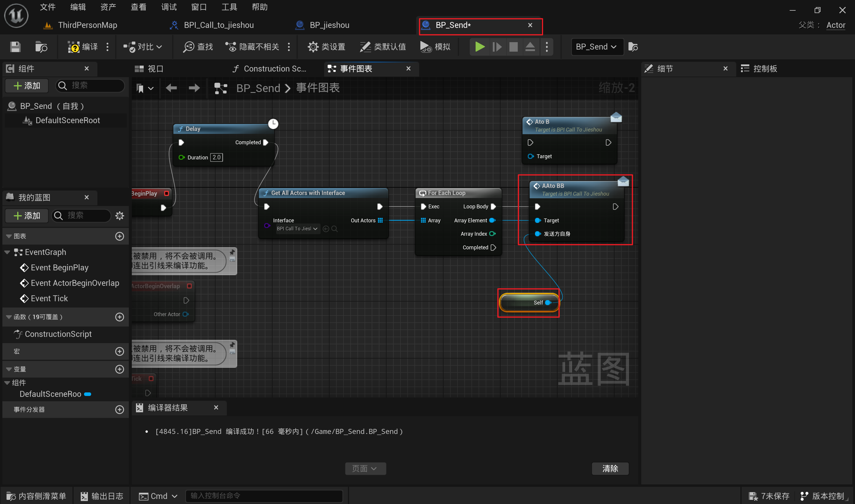Browse to asset in content browser

point(41,47)
